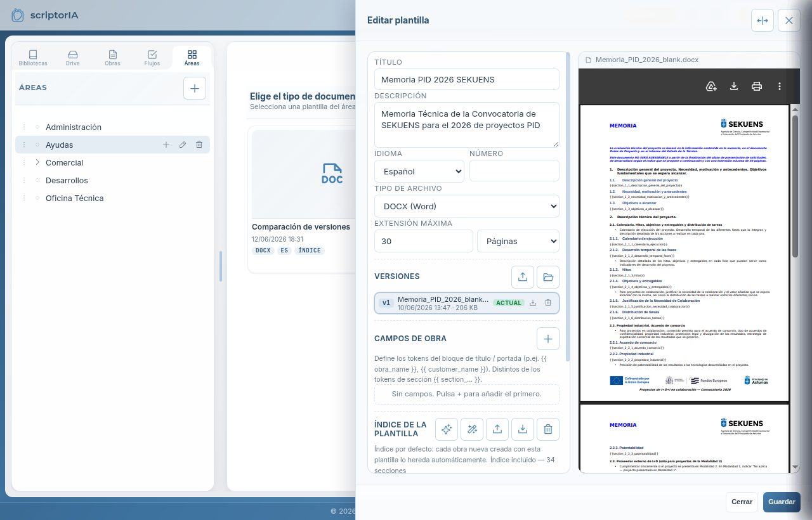Click the Cerrar button
This screenshot has height=520, width=812.
(742, 502)
